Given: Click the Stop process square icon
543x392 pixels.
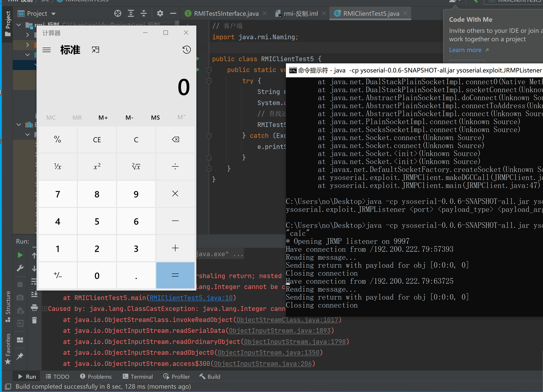Looking at the screenshot, I should (20, 284).
